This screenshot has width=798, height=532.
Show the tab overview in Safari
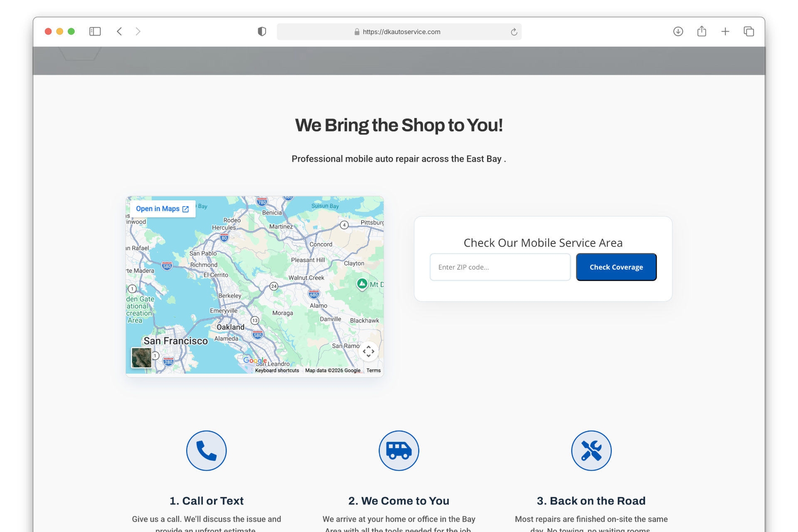coord(749,32)
